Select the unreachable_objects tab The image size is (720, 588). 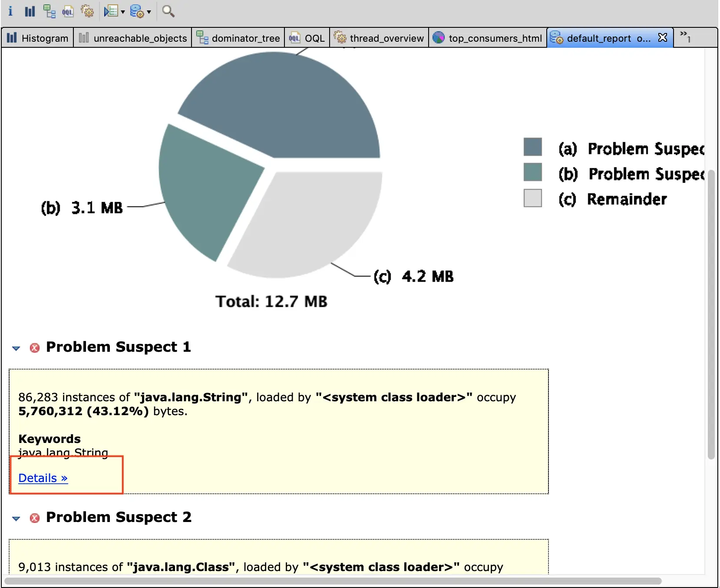133,38
